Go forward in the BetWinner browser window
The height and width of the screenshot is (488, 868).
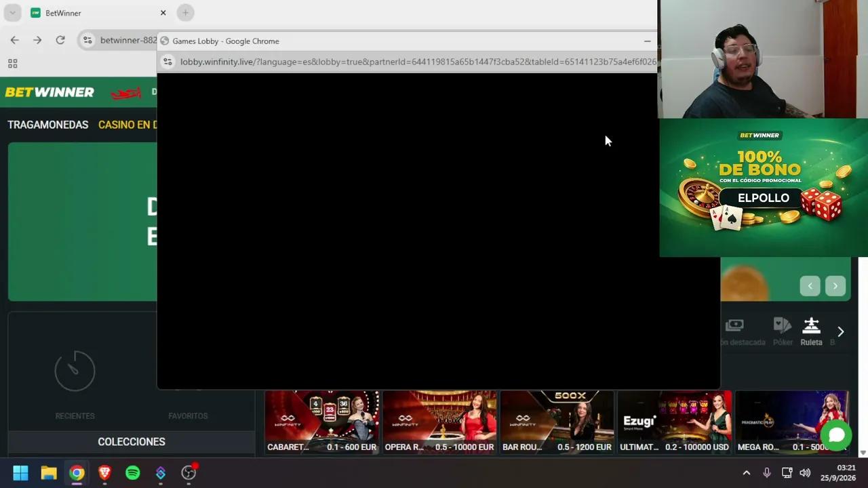(37, 40)
